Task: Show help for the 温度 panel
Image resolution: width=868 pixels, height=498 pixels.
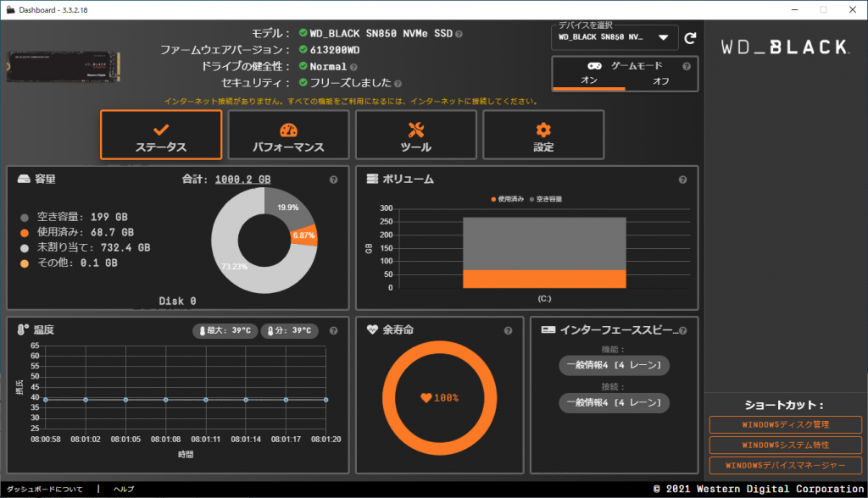Action: click(333, 330)
